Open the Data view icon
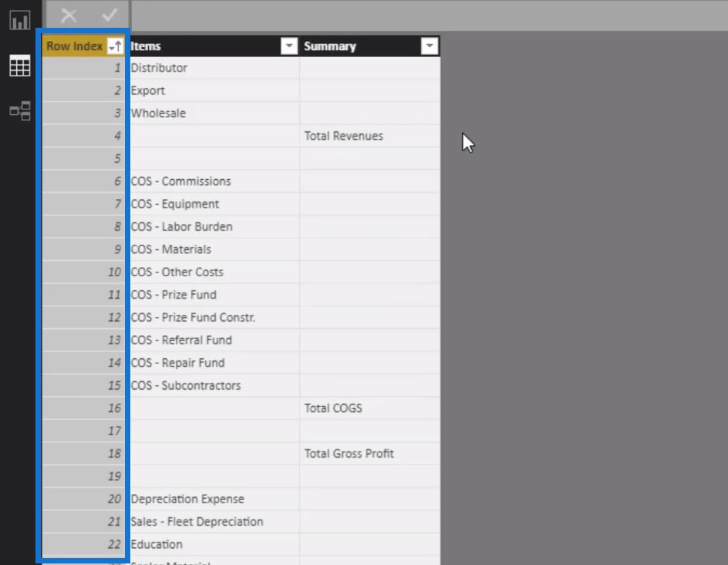 (19, 65)
